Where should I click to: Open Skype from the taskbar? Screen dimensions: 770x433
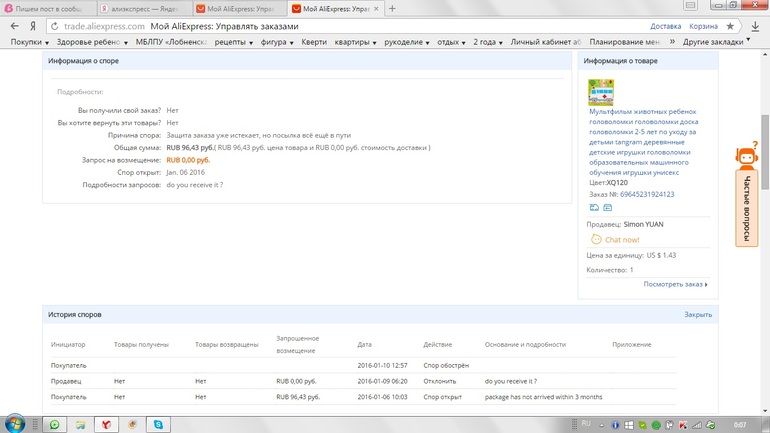(x=158, y=424)
